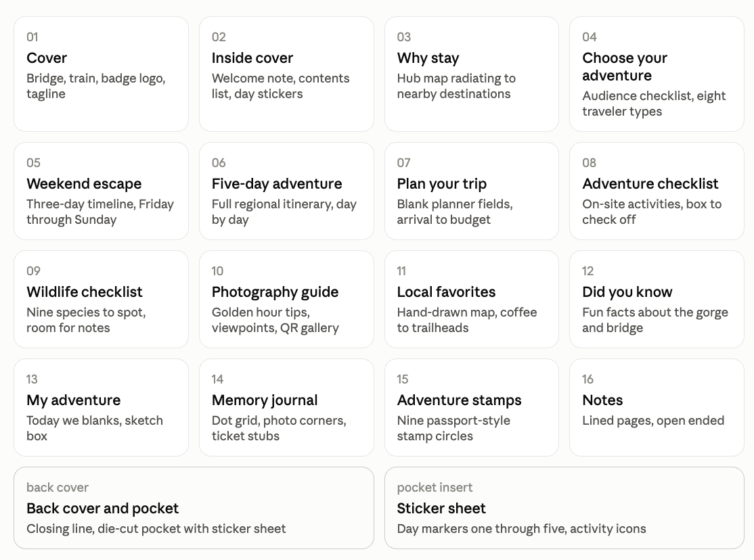The height and width of the screenshot is (560, 754).
Task: Open the Did you know card
Action: pos(657,299)
